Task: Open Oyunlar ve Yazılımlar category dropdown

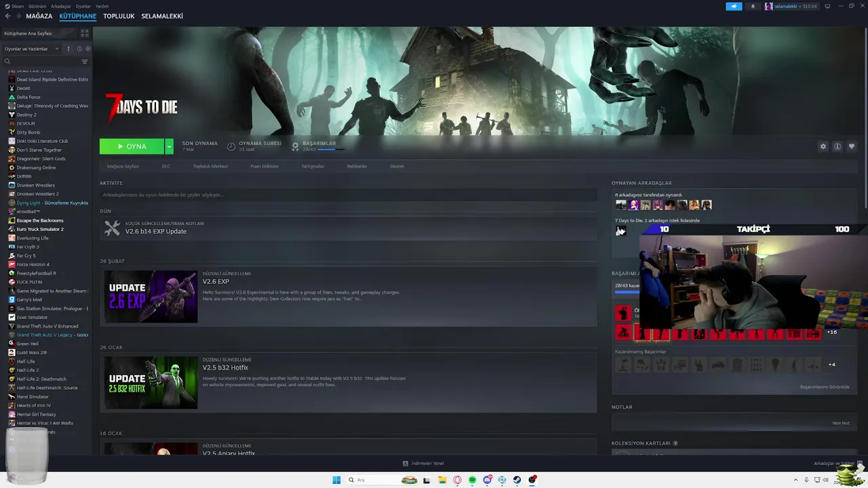Action: [32, 49]
